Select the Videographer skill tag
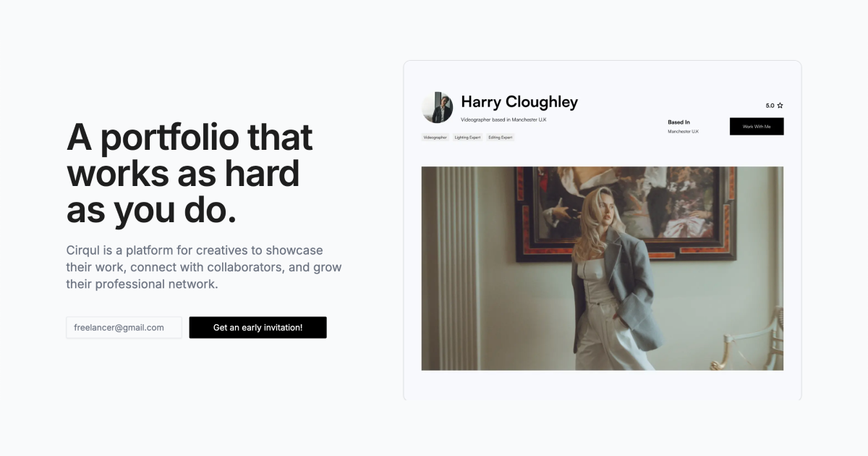Screen dimensions: 868x456 click(x=435, y=137)
